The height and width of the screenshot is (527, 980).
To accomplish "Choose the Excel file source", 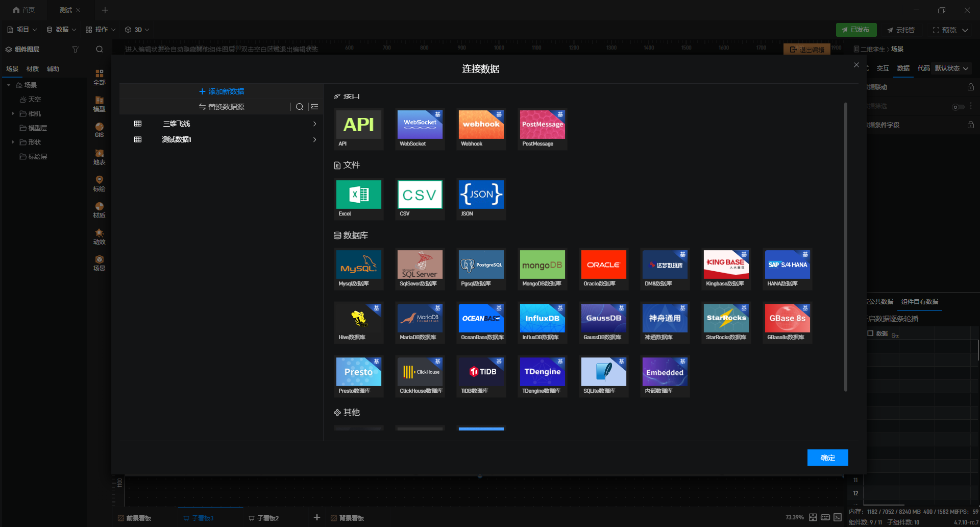I will (359, 199).
